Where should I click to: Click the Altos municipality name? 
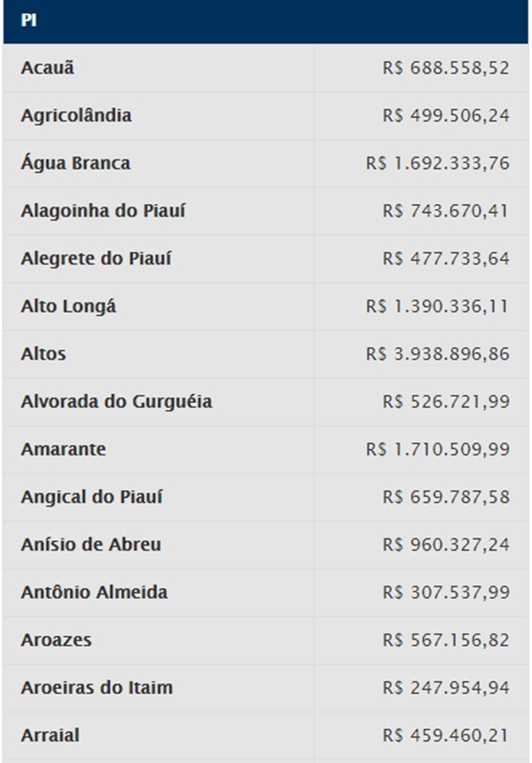[43, 354]
